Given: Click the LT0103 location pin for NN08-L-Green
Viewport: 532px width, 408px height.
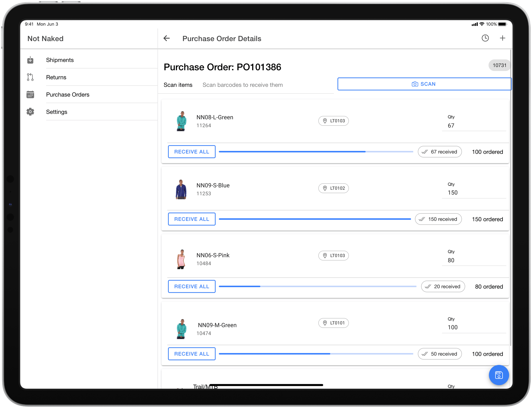Looking at the screenshot, I should 325,121.
